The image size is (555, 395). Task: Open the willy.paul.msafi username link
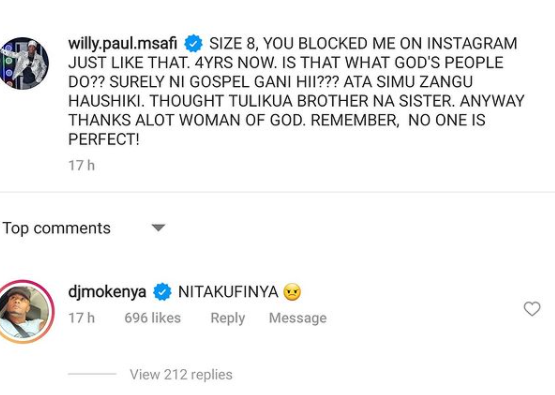(123, 44)
